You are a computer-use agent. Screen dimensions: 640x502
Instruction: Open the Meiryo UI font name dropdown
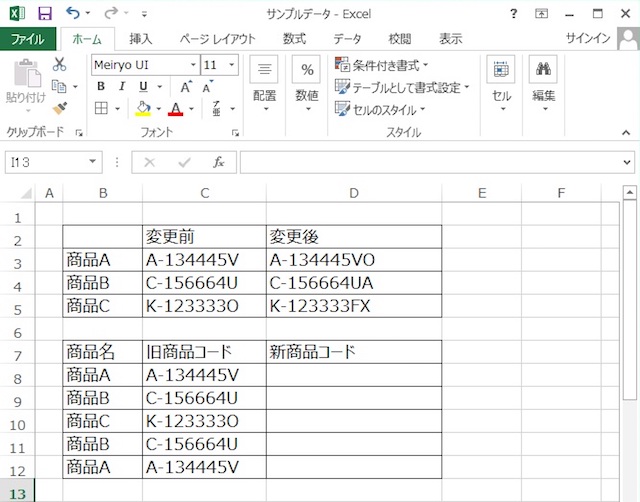coord(193,64)
